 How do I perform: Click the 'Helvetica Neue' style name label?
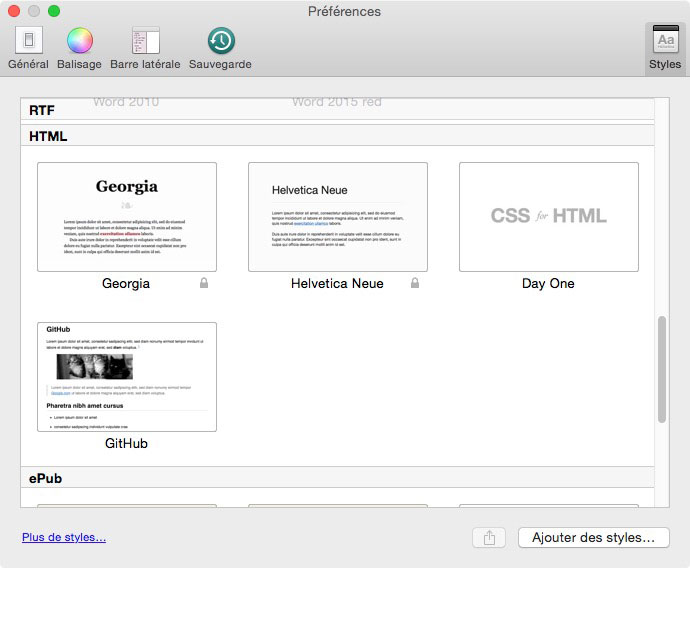click(x=337, y=283)
